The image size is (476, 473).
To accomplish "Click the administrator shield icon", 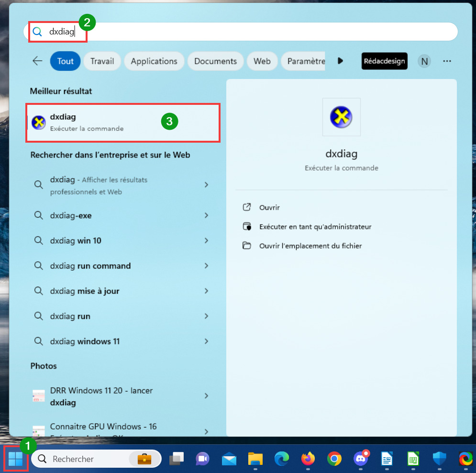I will (x=247, y=226).
